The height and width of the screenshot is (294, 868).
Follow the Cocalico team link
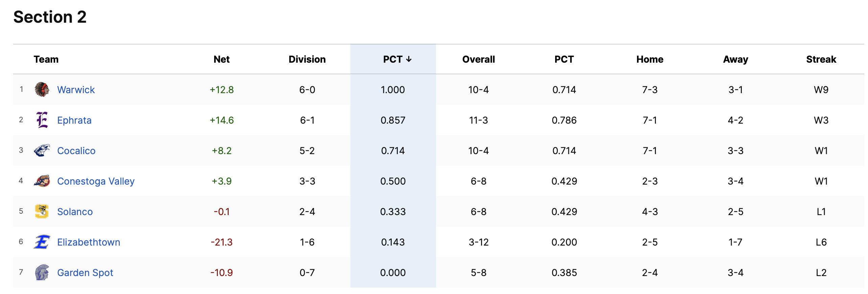click(76, 151)
